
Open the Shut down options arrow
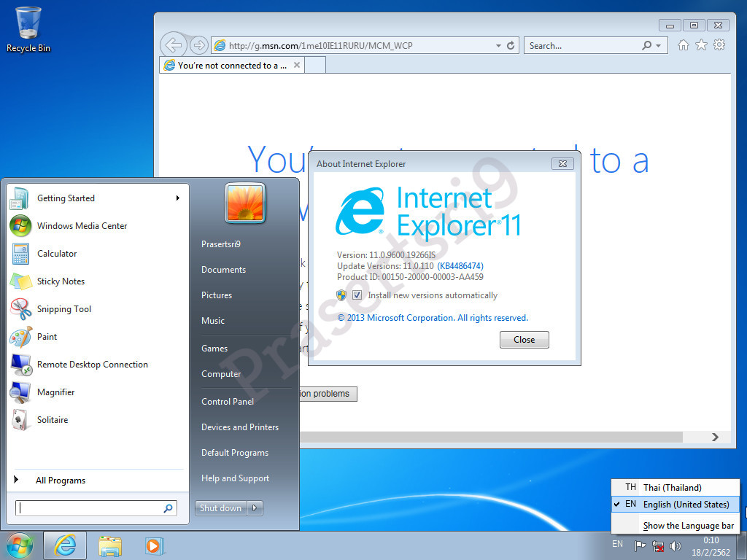255,508
